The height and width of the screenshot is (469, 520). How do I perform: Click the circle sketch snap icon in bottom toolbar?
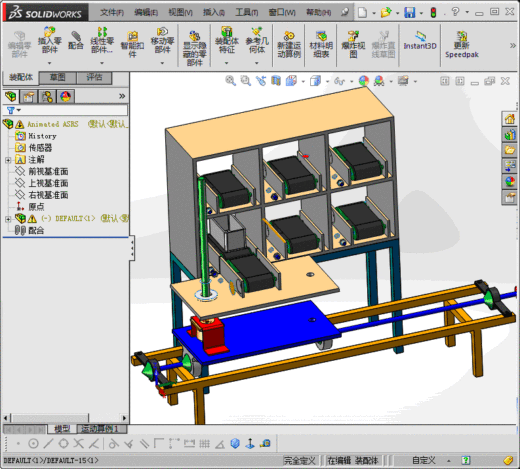click(x=33, y=443)
